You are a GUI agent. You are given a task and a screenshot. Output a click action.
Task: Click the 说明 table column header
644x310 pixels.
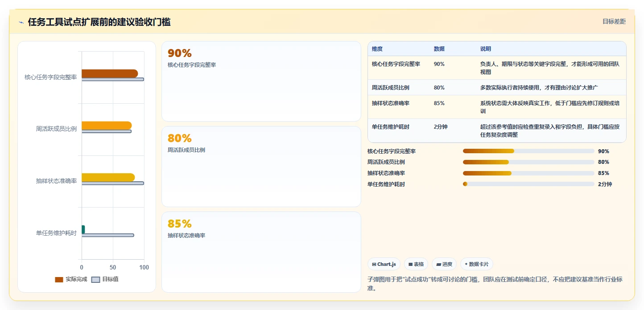click(x=486, y=49)
